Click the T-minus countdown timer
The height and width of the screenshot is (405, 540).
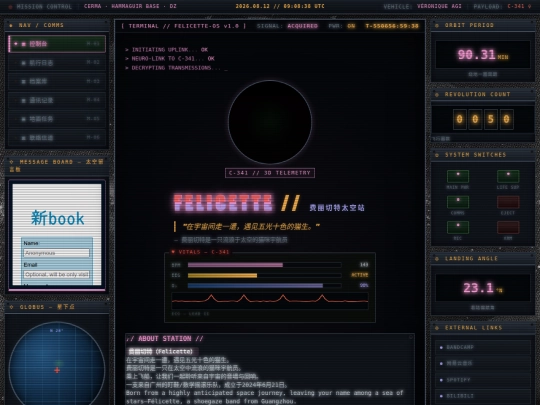point(392,26)
